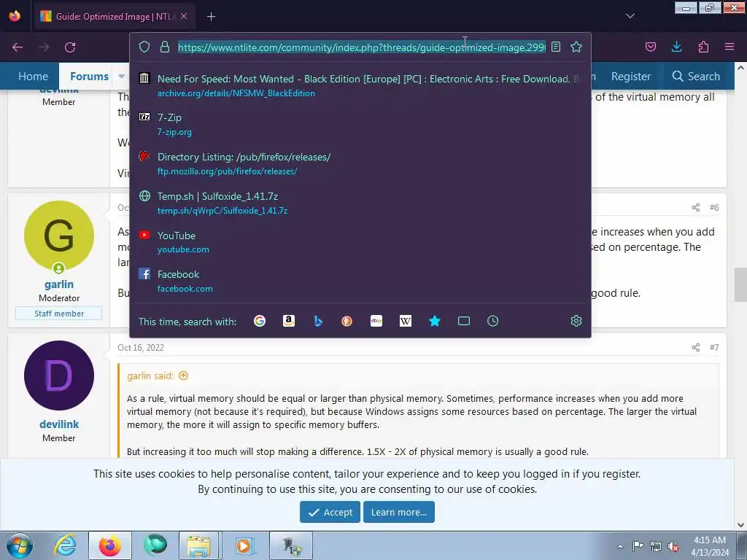
Task: Open the Downloads panel icon
Action: (676, 47)
